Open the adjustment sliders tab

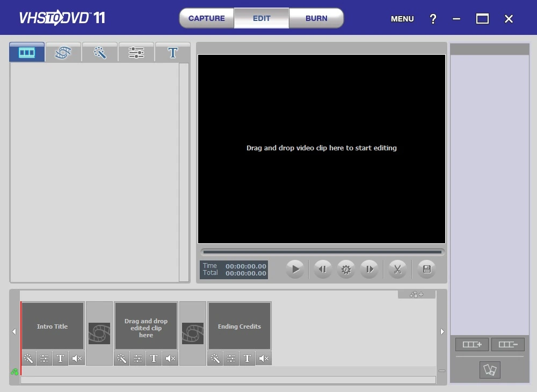coord(136,53)
